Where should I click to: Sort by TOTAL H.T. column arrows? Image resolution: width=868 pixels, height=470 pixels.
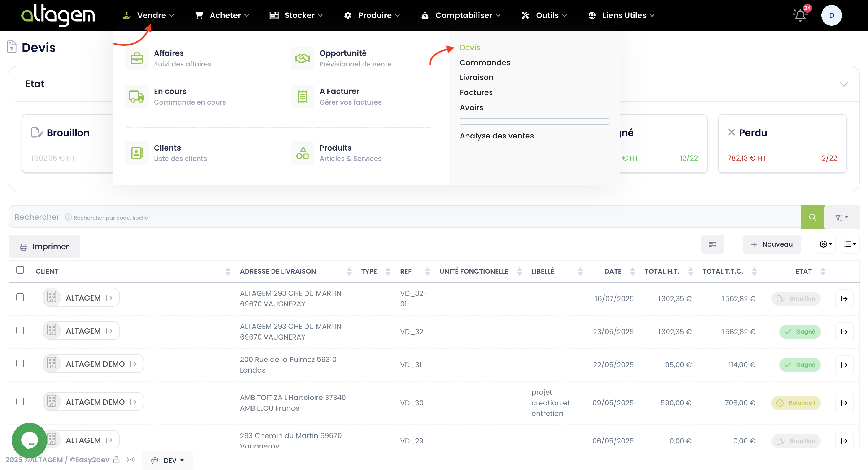690,271
